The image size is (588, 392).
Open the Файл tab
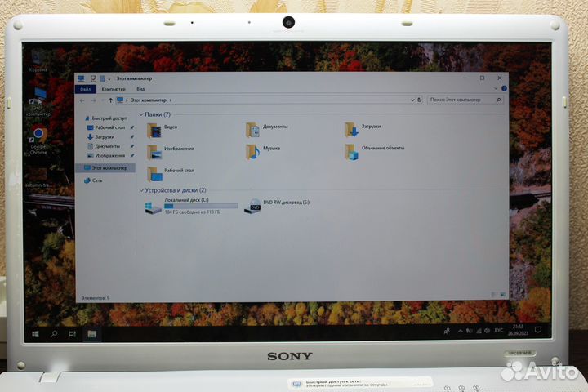pos(86,89)
